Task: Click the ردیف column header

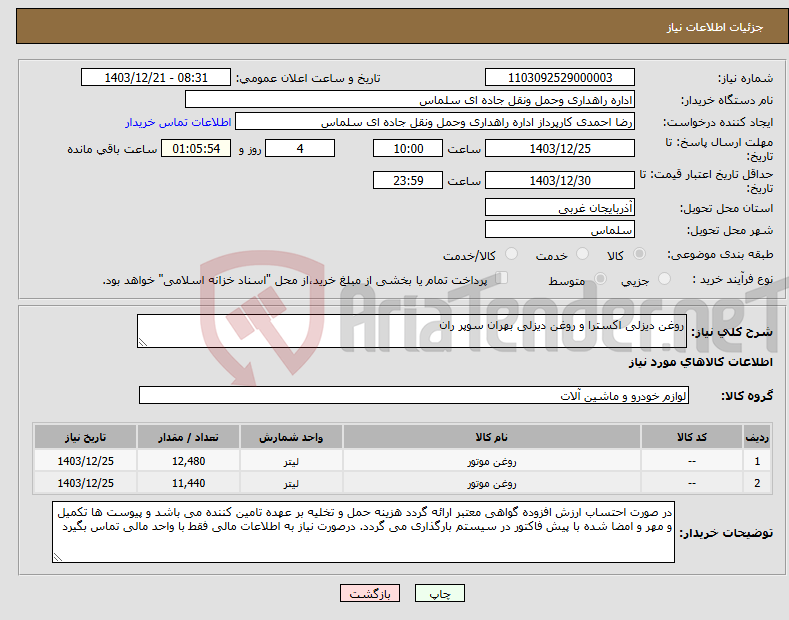Action: click(x=757, y=437)
